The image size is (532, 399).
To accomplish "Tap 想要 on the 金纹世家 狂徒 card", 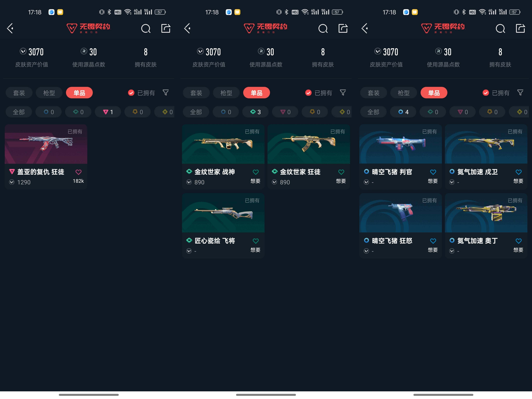I will point(341,181).
